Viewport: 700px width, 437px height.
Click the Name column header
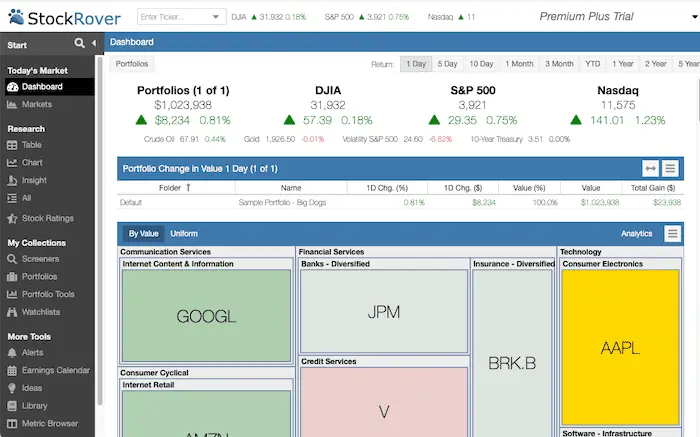point(291,188)
